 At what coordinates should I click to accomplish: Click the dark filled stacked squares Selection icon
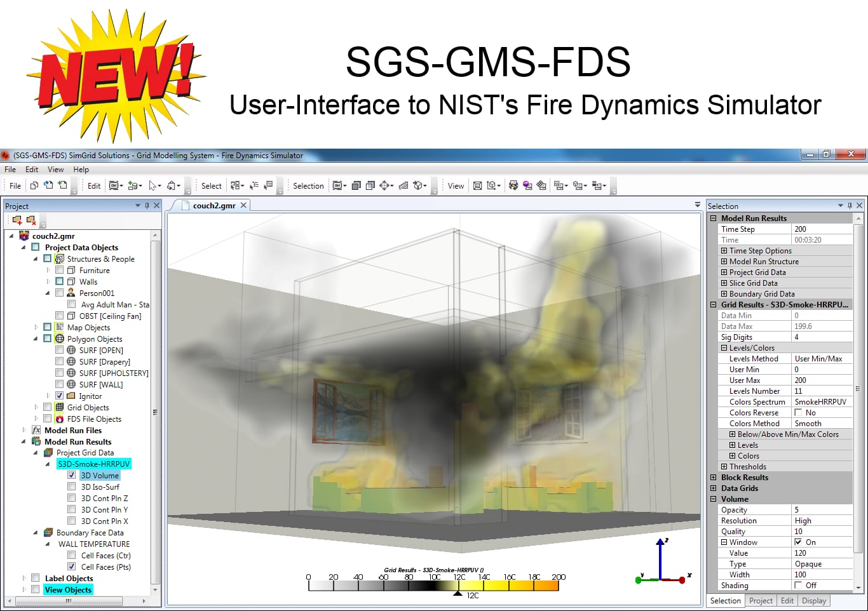pyautogui.click(x=356, y=185)
